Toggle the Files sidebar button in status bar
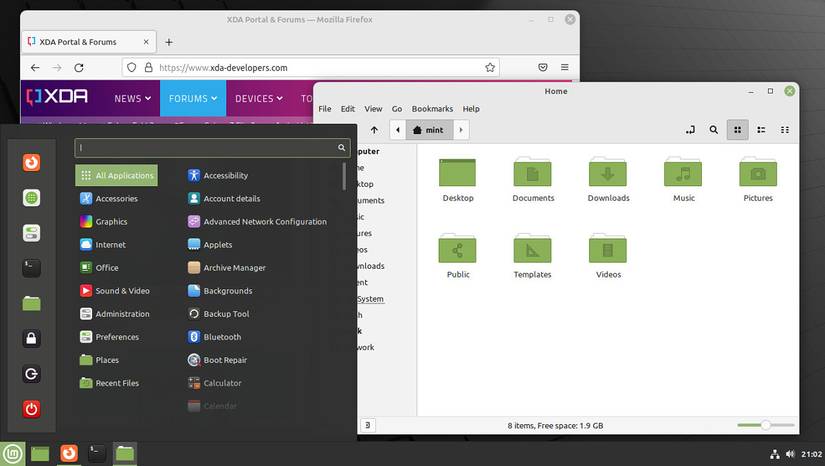The width and height of the screenshot is (825, 466). coord(368,425)
